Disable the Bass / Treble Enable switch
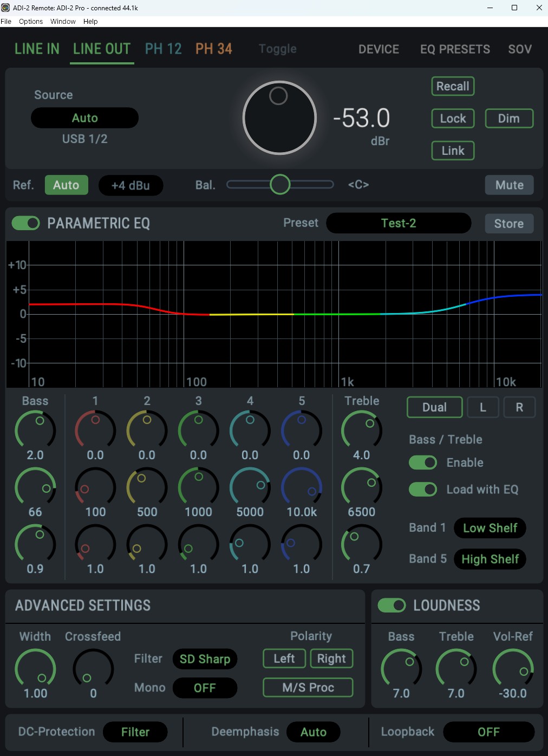Viewport: 548px width, 756px height. (423, 462)
